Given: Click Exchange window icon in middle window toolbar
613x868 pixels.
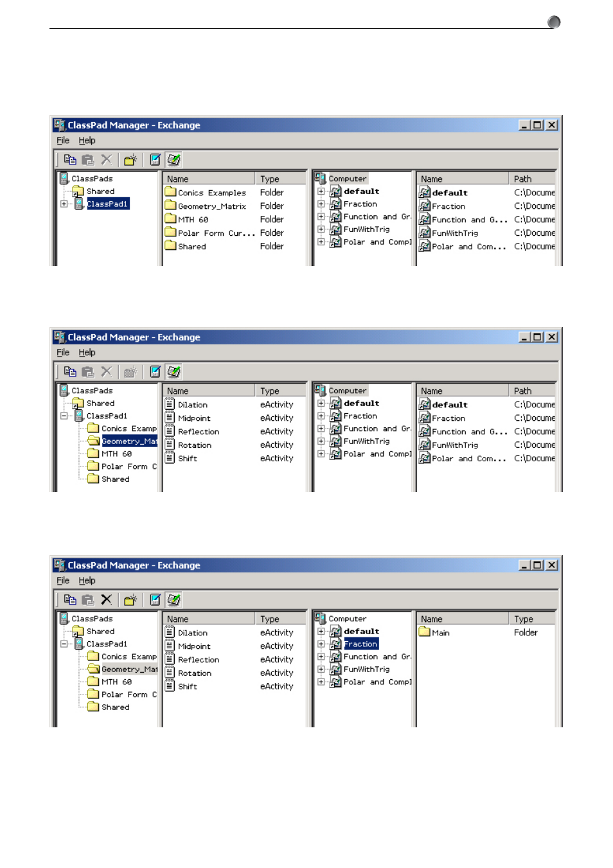Looking at the screenshot, I should (173, 371).
